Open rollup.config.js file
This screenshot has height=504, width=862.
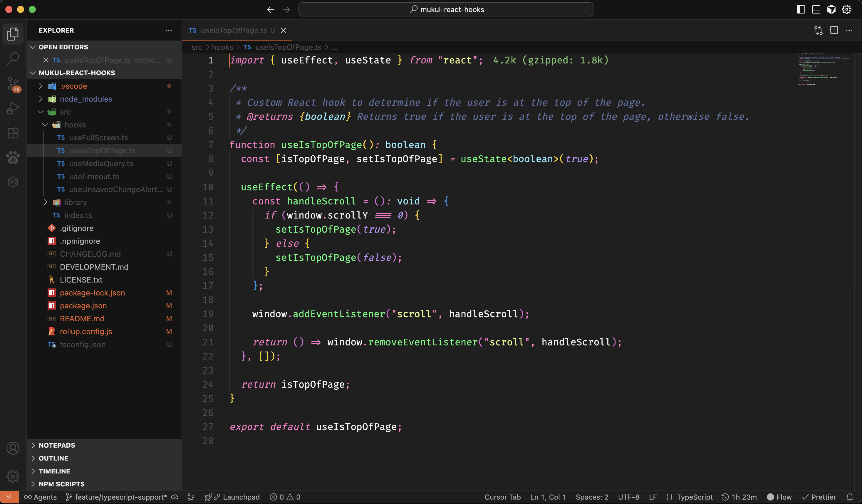pos(104,332)
